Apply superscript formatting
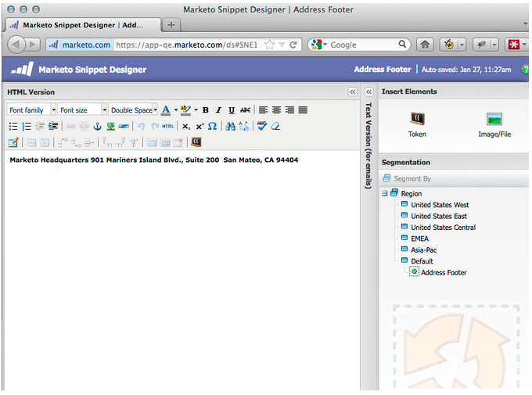The width and height of the screenshot is (532, 395). coord(199,126)
